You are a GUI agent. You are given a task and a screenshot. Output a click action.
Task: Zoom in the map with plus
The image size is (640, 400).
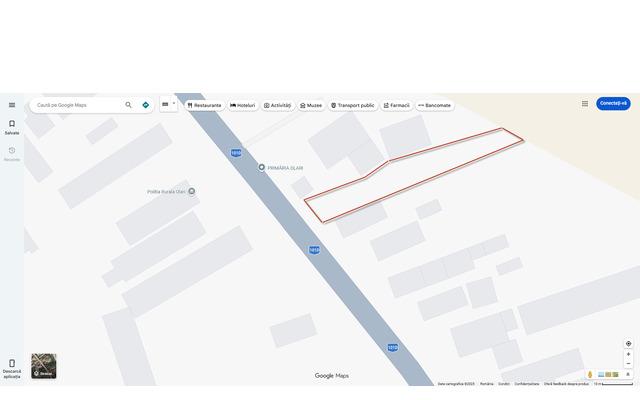pyautogui.click(x=628, y=354)
